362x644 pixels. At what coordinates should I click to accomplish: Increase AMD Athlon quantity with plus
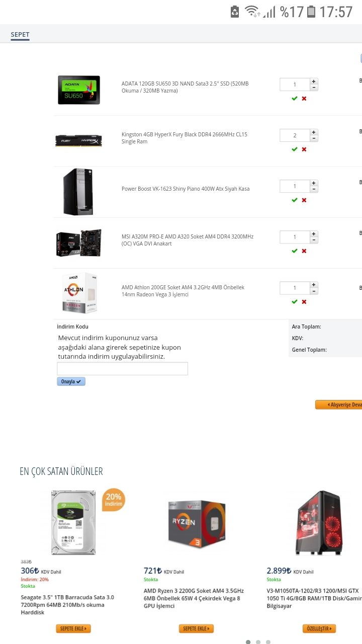tap(314, 284)
